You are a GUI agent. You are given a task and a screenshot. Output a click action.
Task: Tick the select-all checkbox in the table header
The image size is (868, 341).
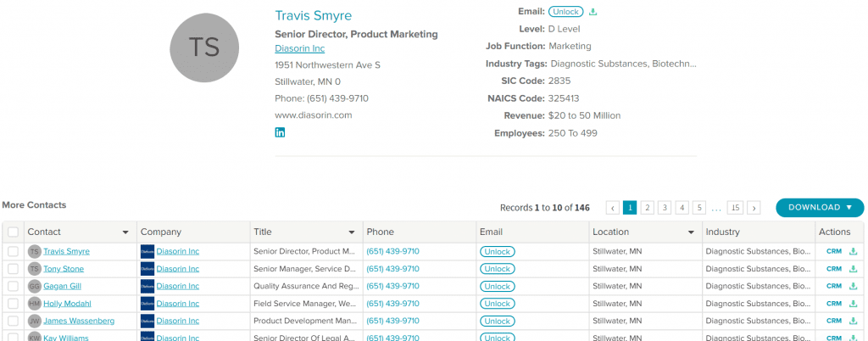point(13,232)
